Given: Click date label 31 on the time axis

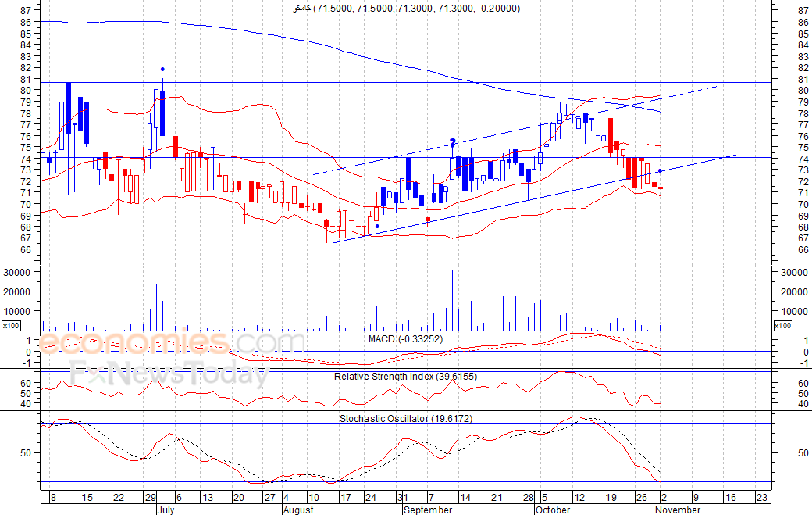Looking at the screenshot, I should [403, 497].
